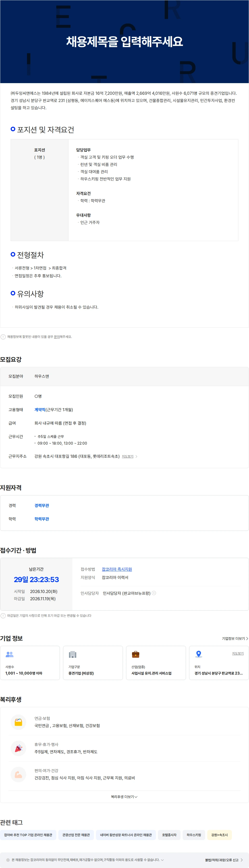Screen dimensions: 249x868
Task: Click the location pin icon in 위치 card
Action: coord(199,654)
